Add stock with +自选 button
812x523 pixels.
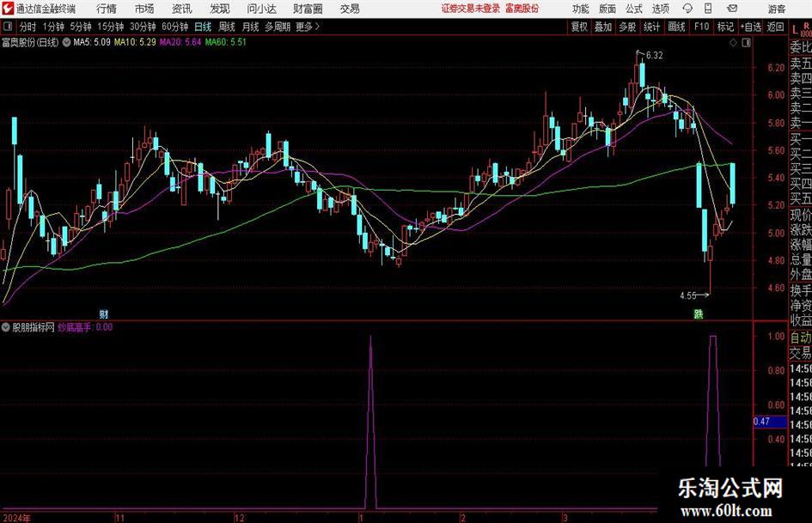click(751, 27)
